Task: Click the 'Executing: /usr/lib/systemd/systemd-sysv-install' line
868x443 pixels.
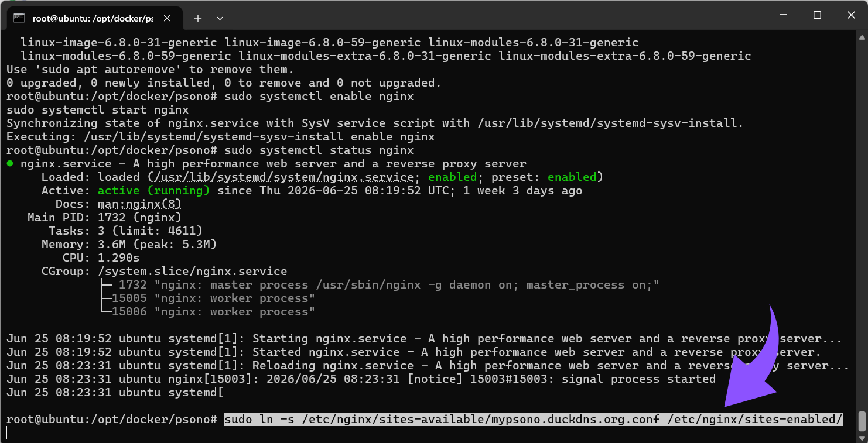Action: click(221, 136)
